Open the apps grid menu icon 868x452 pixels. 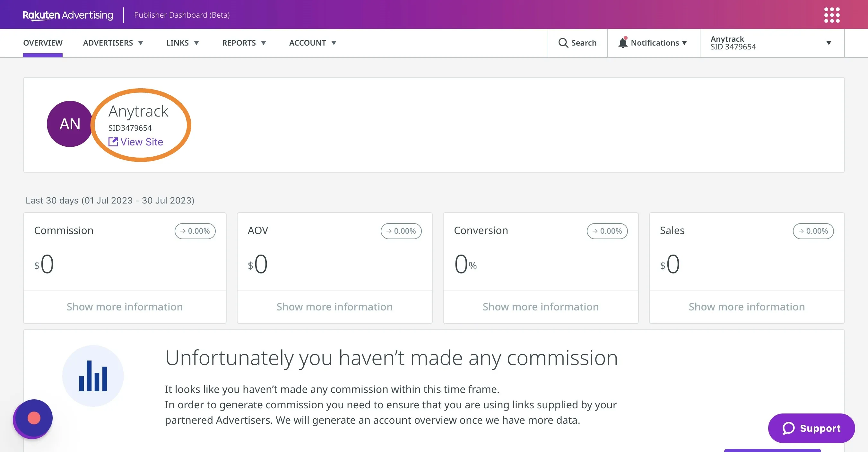pyautogui.click(x=832, y=15)
